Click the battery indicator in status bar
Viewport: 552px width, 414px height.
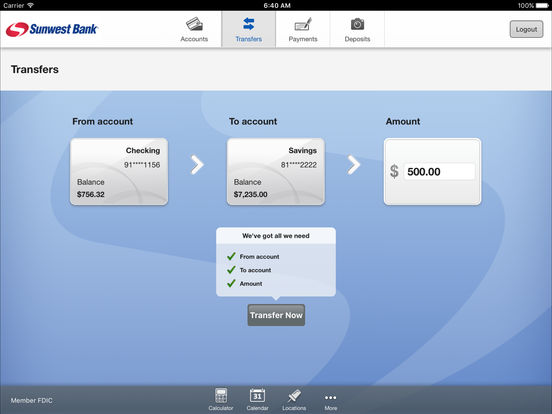coord(542,5)
